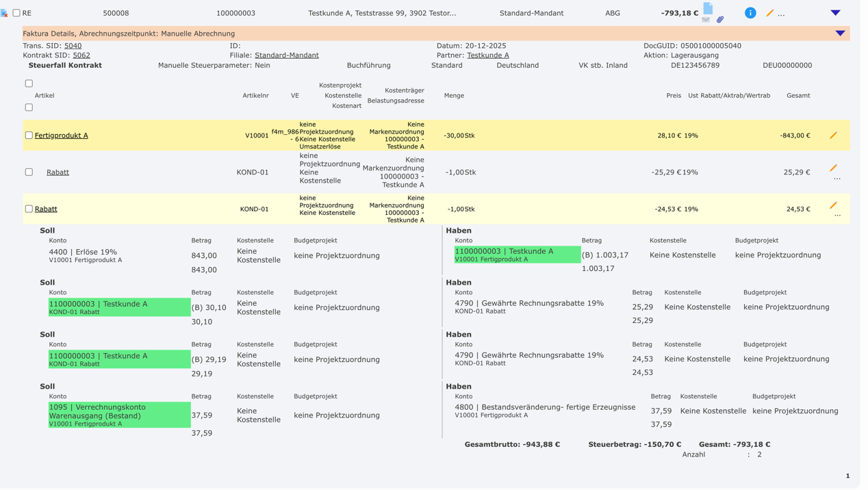Image resolution: width=868 pixels, height=490 pixels.
Task: Show info with the blue info icon
Action: point(750,13)
